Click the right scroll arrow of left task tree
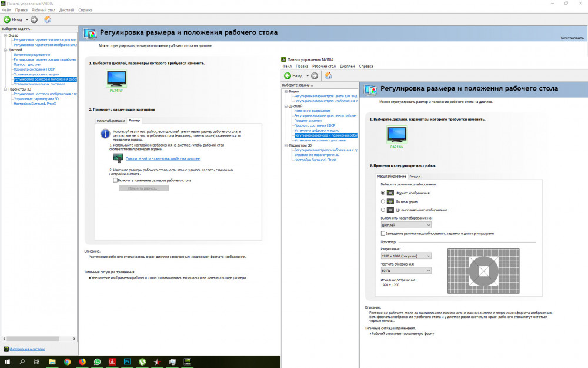588x368 pixels. pyautogui.click(x=74, y=339)
